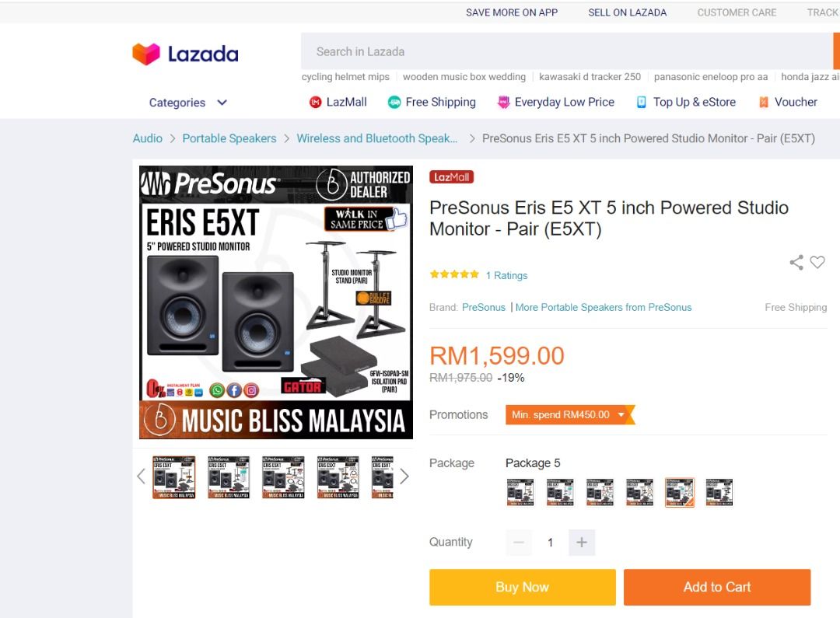
Task: Select the first package option thumbnail
Action: [520, 492]
